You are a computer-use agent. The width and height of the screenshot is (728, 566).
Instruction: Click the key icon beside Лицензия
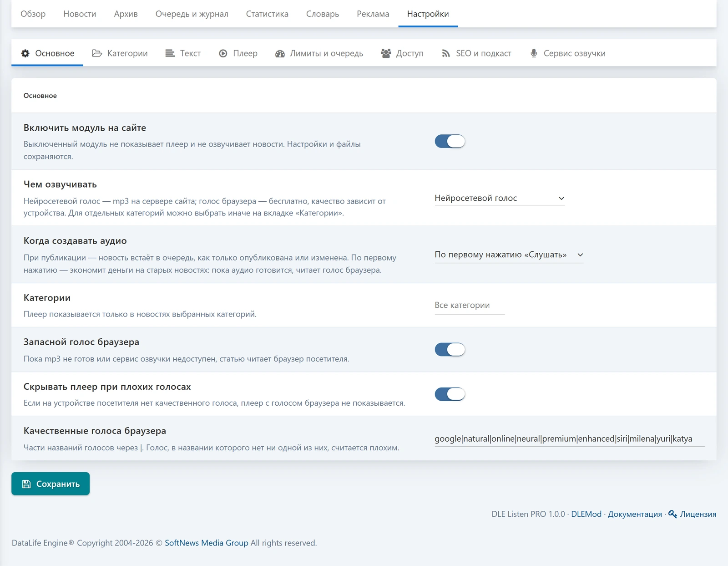(672, 514)
